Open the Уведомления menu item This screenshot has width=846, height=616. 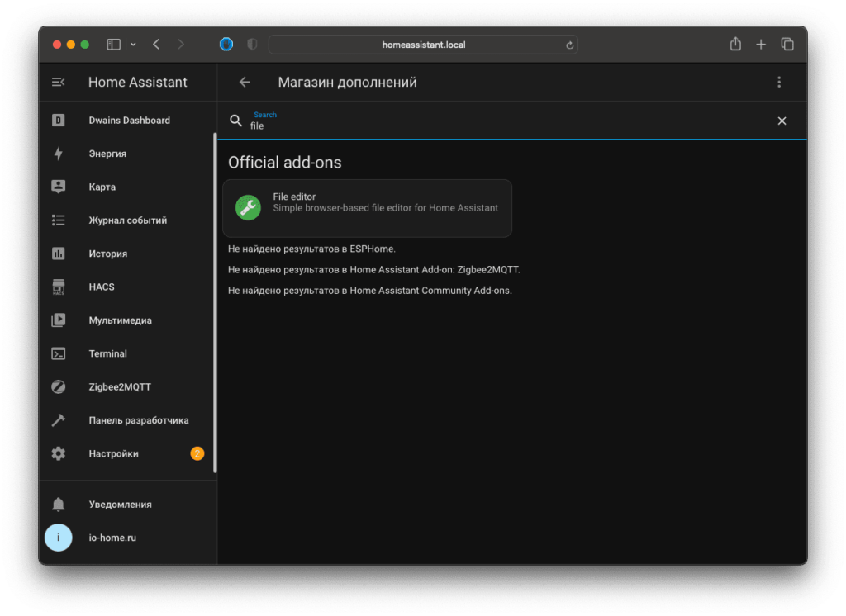128,505
